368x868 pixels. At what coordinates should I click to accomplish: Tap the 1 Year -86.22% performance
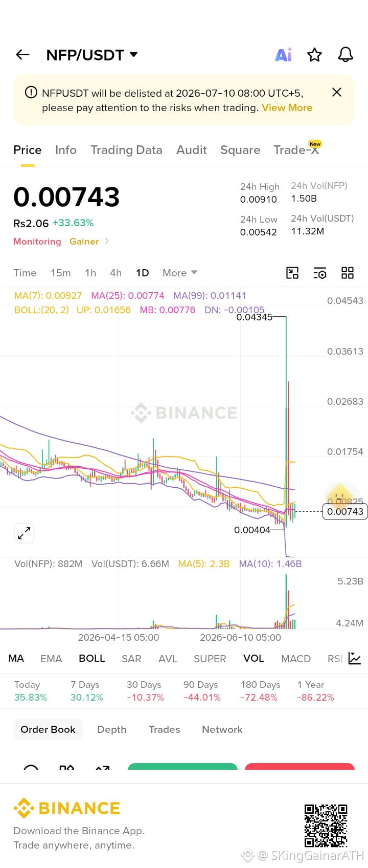click(315, 691)
